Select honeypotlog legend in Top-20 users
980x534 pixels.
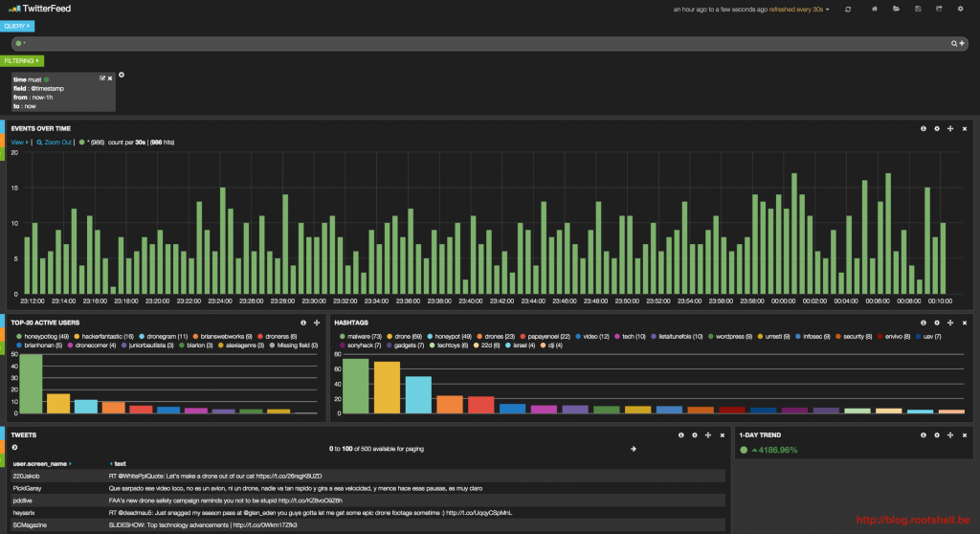click(42, 337)
